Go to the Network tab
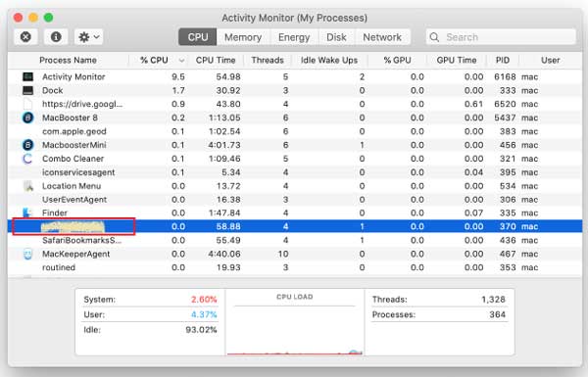Image resolution: width=588 pixels, height=377 pixels. 382,37
